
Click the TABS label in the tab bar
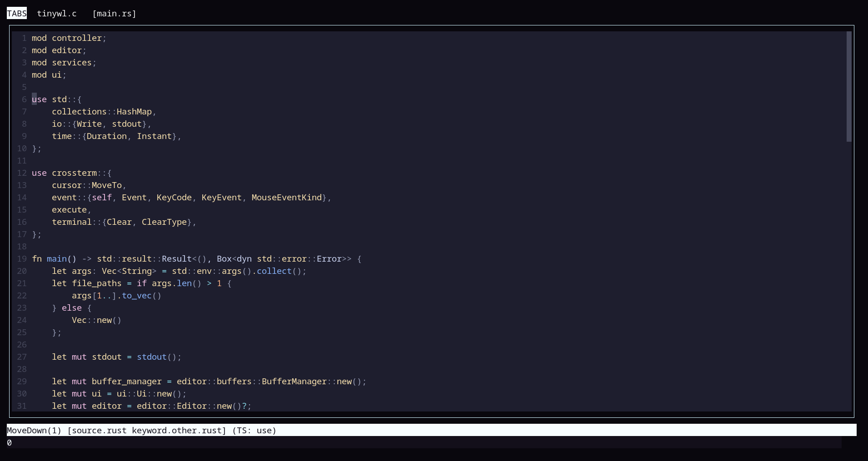click(x=17, y=14)
